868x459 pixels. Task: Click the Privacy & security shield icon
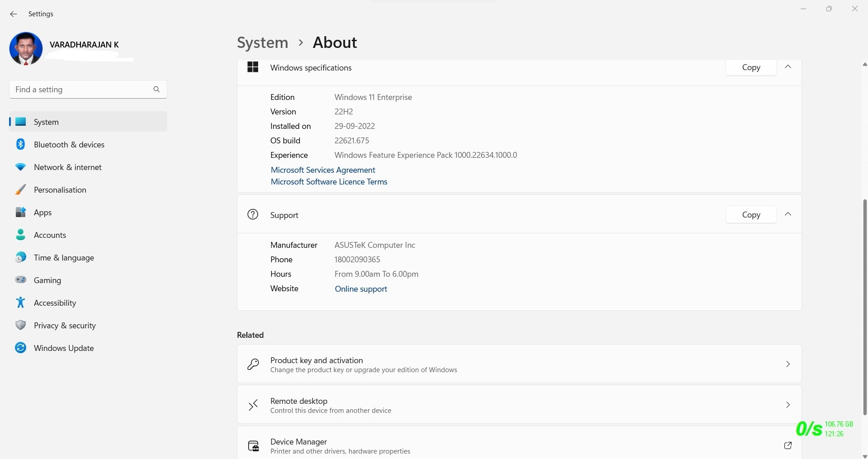pos(21,325)
